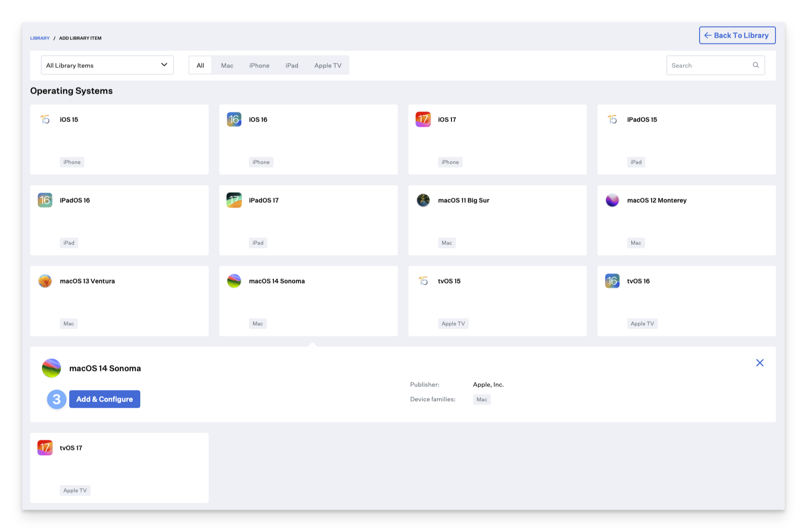Select the tvOS 16 title text
Viewport: 807px width, 532px height.
coord(638,281)
